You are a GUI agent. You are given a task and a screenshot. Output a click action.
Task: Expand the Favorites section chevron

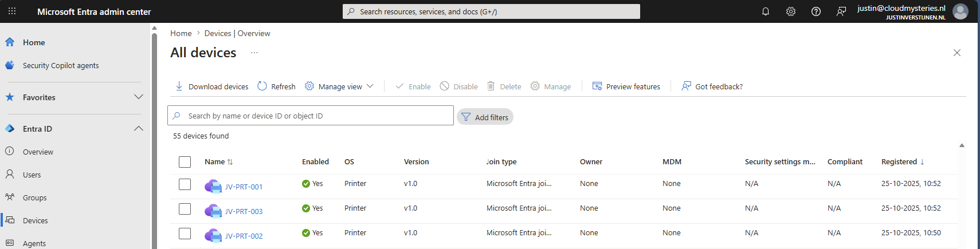pyautogui.click(x=139, y=97)
